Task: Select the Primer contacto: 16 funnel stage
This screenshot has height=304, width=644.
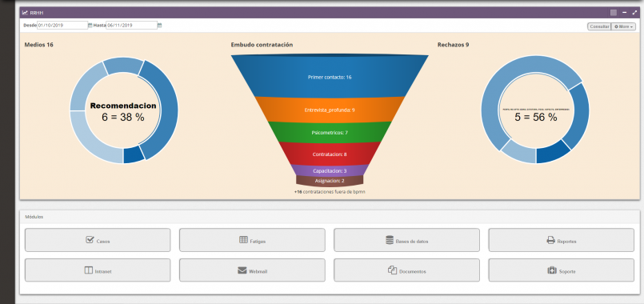Action: (330, 77)
